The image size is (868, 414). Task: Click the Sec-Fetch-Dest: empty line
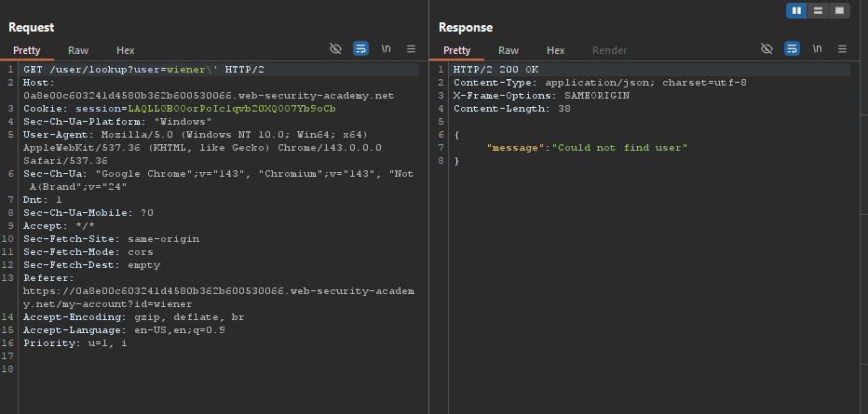(92, 265)
